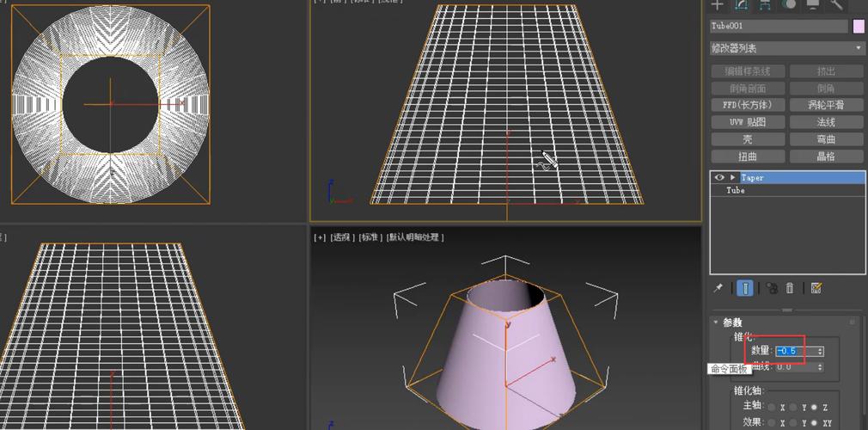Image resolution: width=868 pixels, height=430 pixels.
Task: Expand Taper modifier sub-objects arrow
Action: tap(733, 177)
